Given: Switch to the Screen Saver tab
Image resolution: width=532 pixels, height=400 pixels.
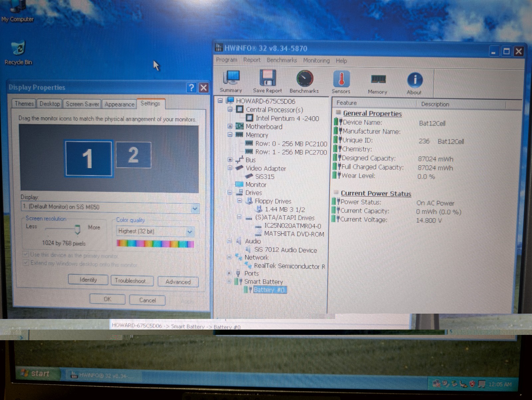Looking at the screenshot, I should (82, 104).
